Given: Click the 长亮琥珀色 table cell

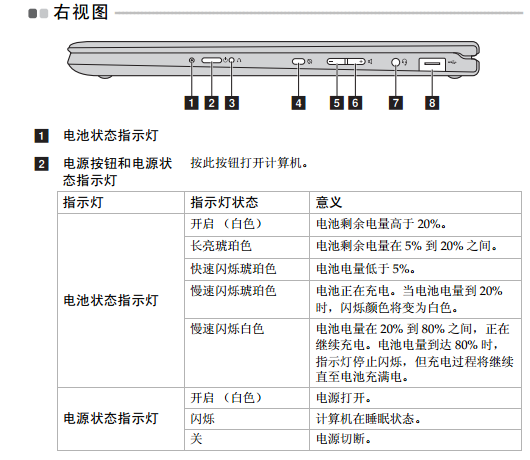Looking at the screenshot, I should tap(247, 247).
